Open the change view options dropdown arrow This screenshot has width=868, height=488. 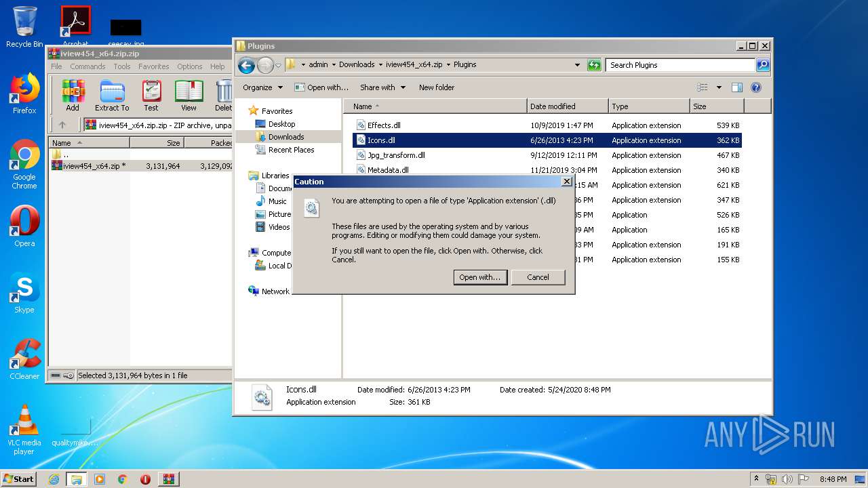pos(719,87)
